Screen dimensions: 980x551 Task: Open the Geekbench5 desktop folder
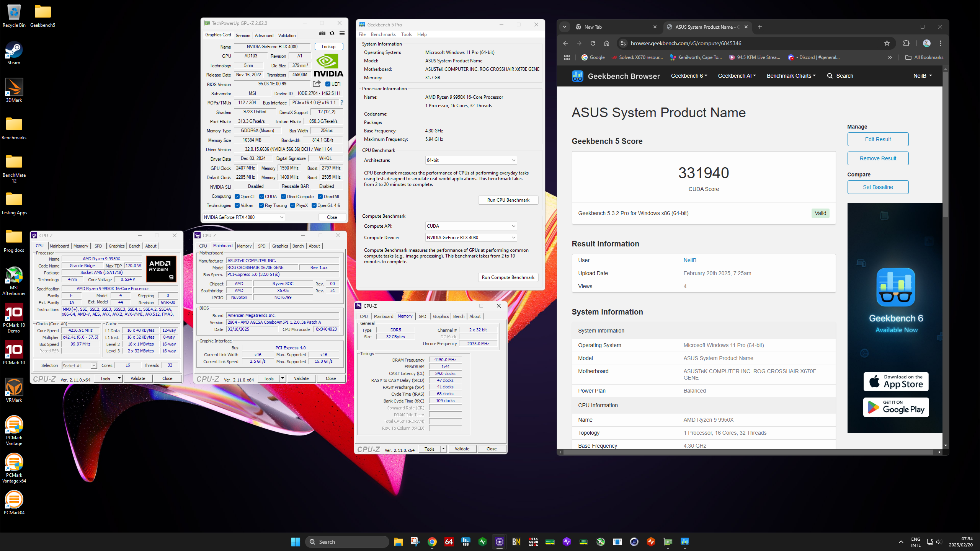pos(42,16)
